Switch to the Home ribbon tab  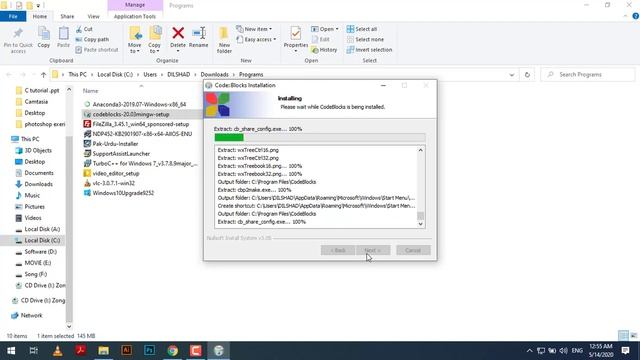40,16
